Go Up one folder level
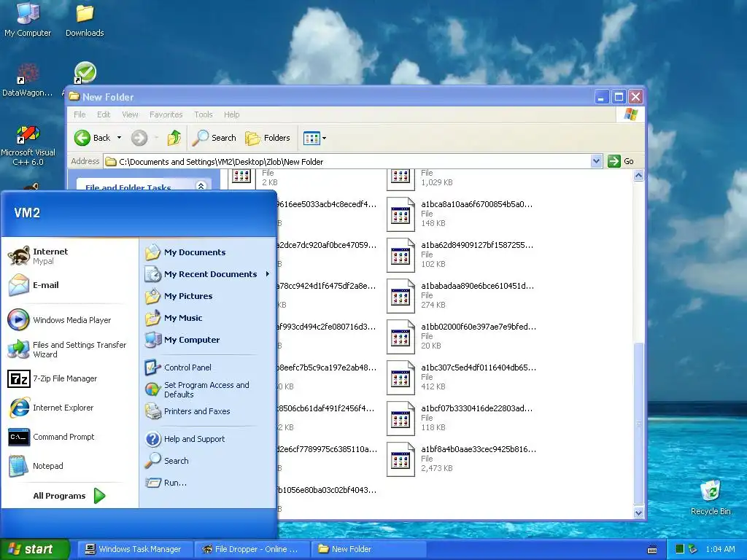This screenshot has width=747, height=560. click(x=174, y=138)
